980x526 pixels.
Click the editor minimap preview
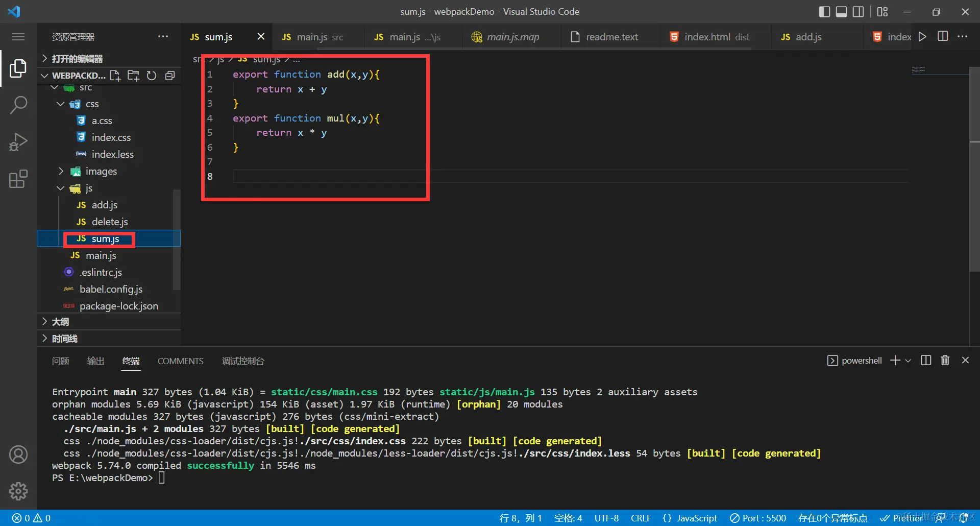click(x=919, y=69)
